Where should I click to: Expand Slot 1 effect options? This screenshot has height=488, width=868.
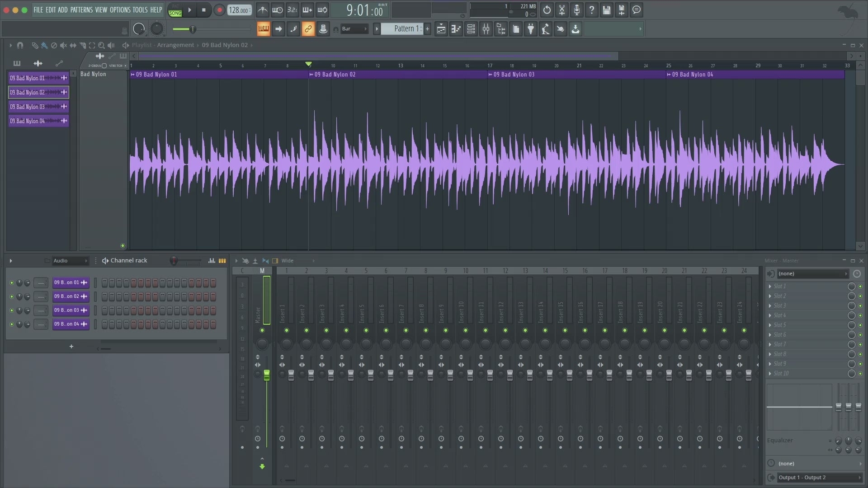(x=770, y=286)
